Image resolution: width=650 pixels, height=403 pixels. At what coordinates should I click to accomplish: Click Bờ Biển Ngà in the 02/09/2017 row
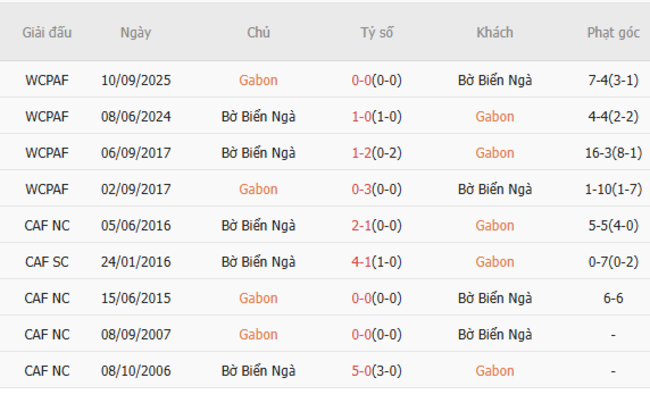495,189
